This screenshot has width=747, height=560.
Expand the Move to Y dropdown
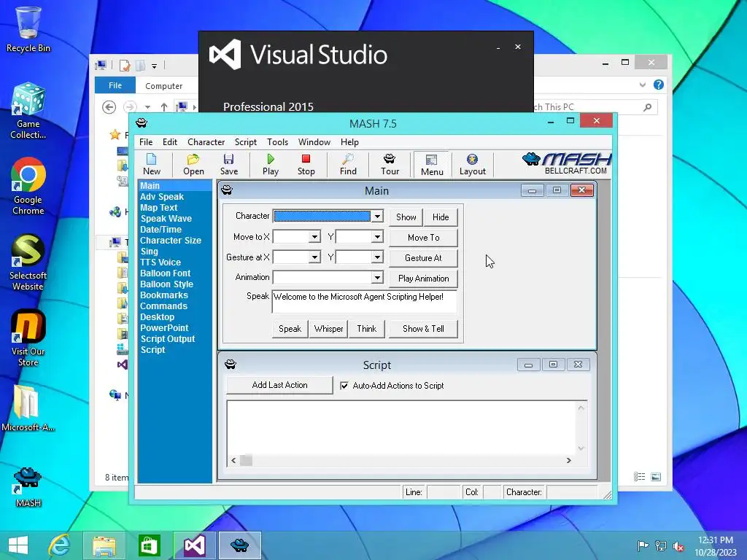[377, 237]
